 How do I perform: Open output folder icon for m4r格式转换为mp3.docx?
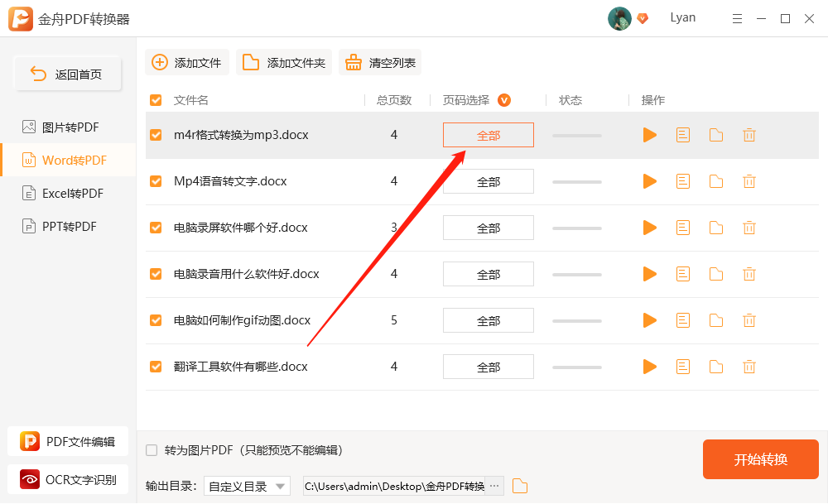[x=716, y=135]
